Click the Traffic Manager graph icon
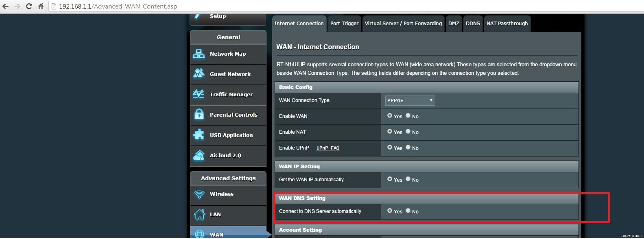644x239 pixels. point(199,94)
